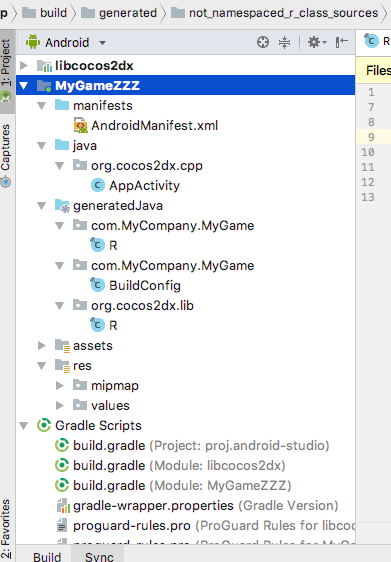Click the gradle-wrapper.properties file icon
This screenshot has width=391, height=562.
point(63,505)
